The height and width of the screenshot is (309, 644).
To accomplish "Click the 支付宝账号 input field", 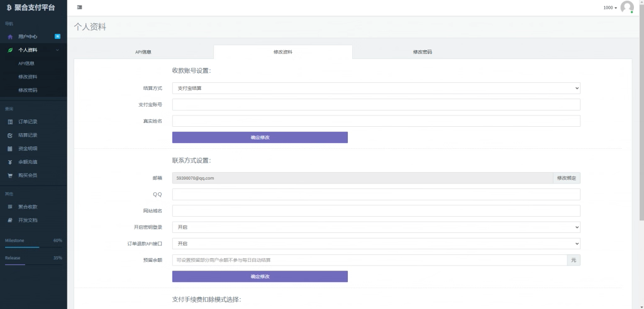I will coord(375,105).
